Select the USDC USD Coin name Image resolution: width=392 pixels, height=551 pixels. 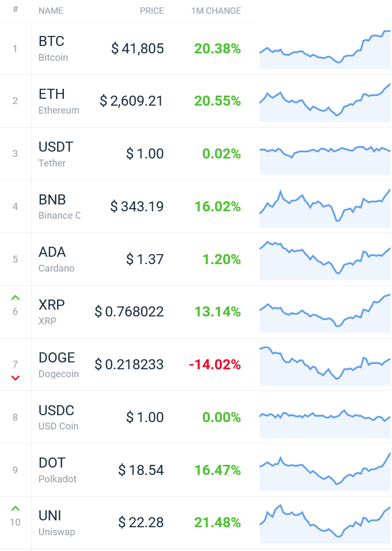click(x=58, y=417)
